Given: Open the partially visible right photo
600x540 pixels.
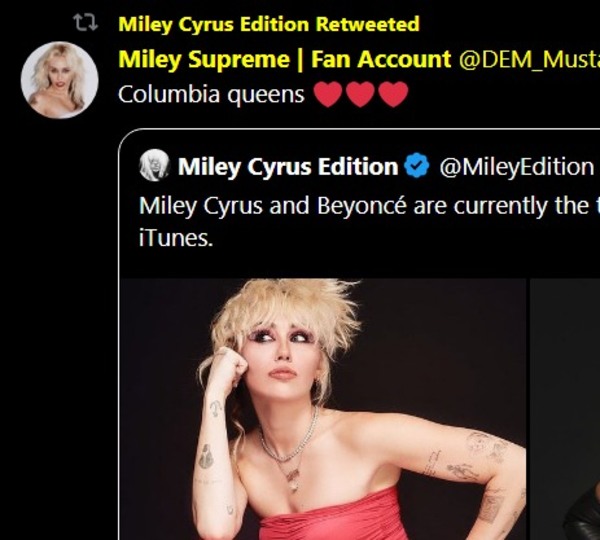Looking at the screenshot, I should coord(565,408).
